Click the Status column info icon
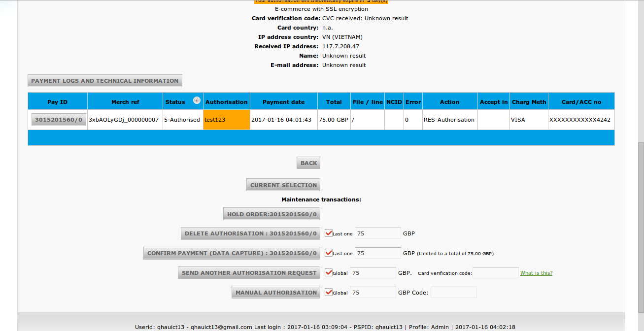 [197, 100]
